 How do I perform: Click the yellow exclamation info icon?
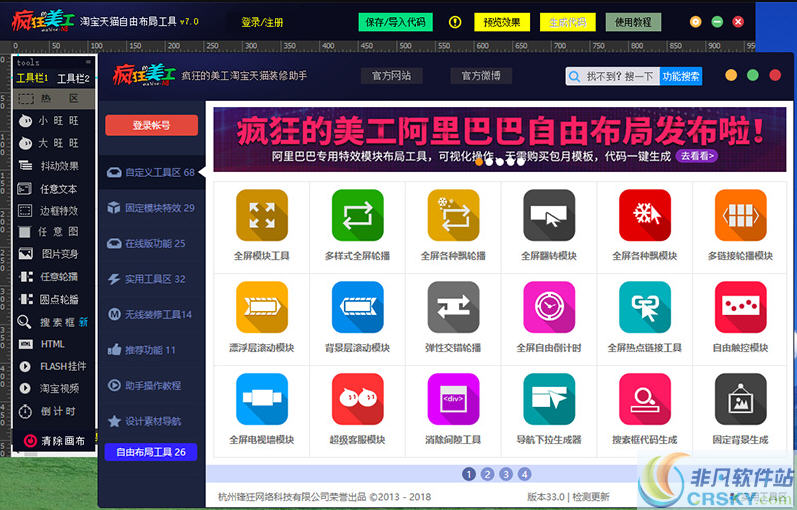(455, 22)
